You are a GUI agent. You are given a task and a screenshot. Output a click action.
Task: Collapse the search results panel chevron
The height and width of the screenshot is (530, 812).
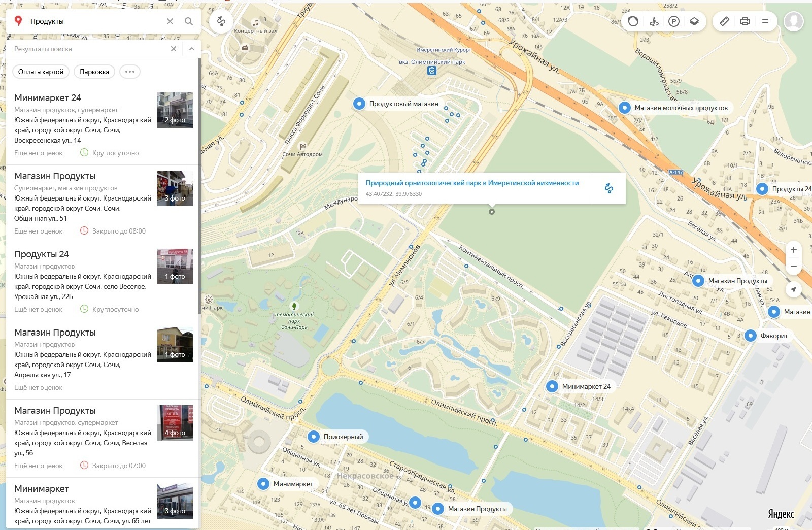pos(191,49)
